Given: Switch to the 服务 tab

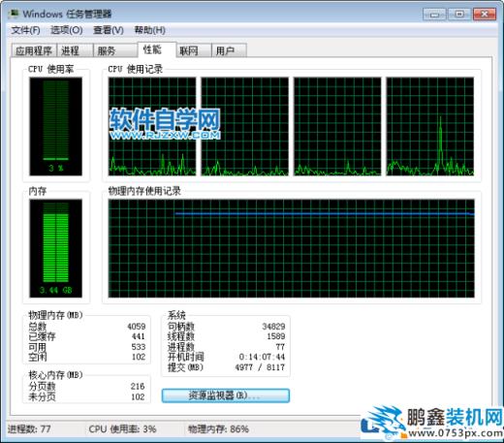Looking at the screenshot, I should tap(115, 50).
